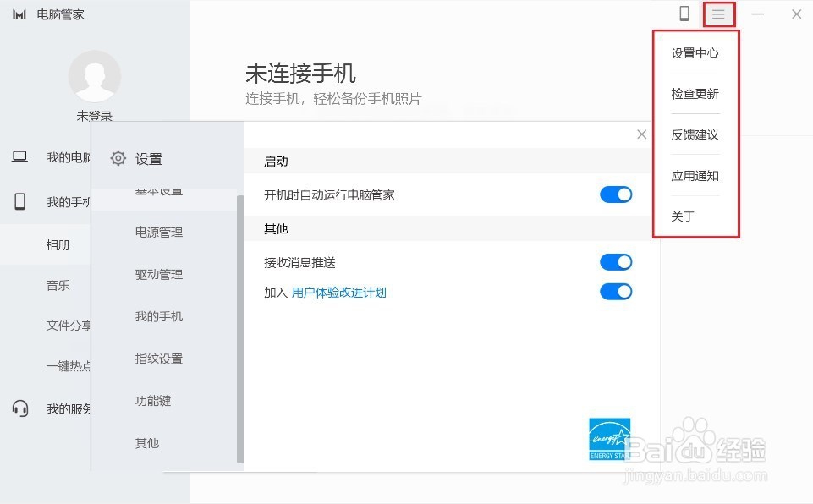Image resolution: width=813 pixels, height=504 pixels.
Task: Open the 指纹设置 settings section
Action: coord(157,359)
